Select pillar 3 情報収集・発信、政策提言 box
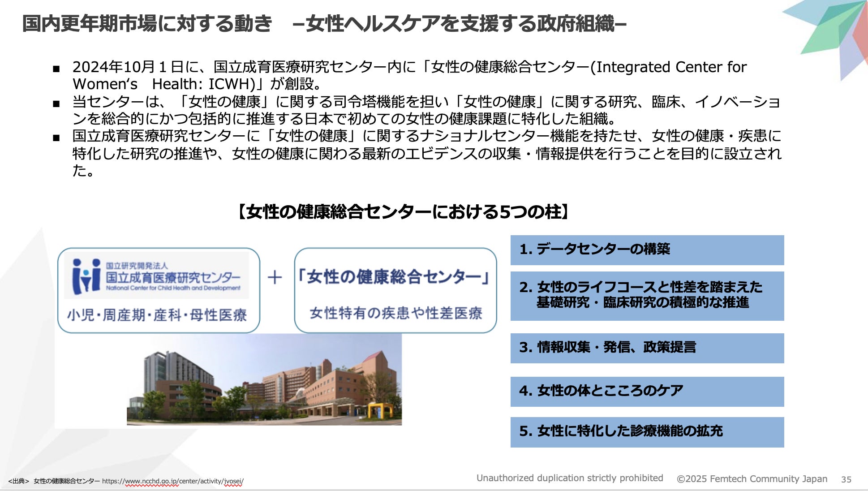The width and height of the screenshot is (868, 491). (647, 348)
